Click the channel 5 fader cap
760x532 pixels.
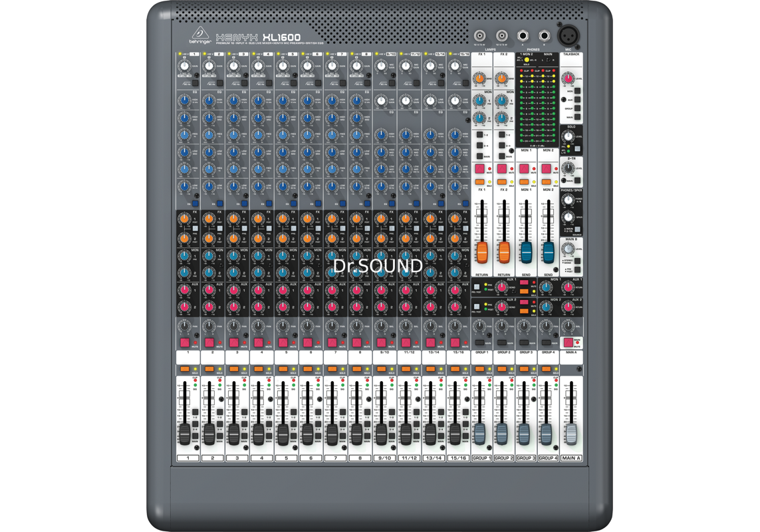click(283, 434)
